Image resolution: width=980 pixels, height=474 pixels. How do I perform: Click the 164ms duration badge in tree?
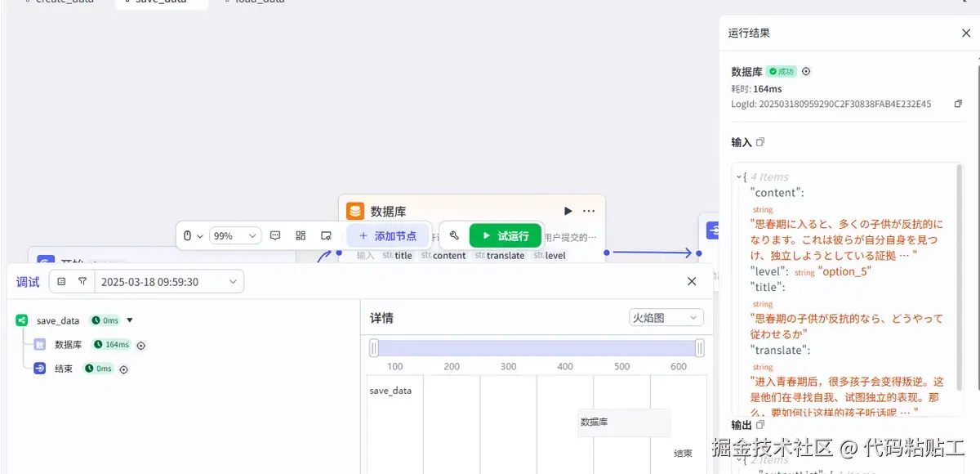112,345
